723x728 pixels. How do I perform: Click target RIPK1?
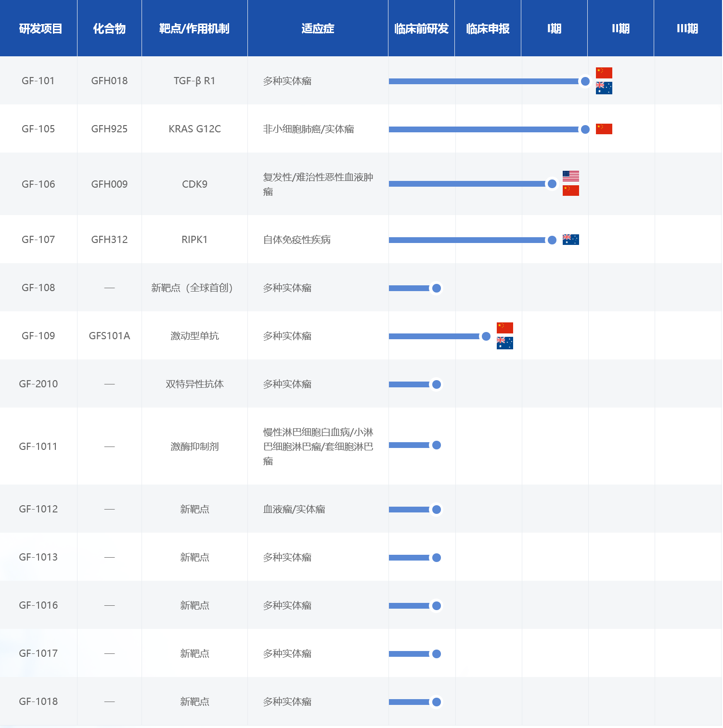coord(194,240)
